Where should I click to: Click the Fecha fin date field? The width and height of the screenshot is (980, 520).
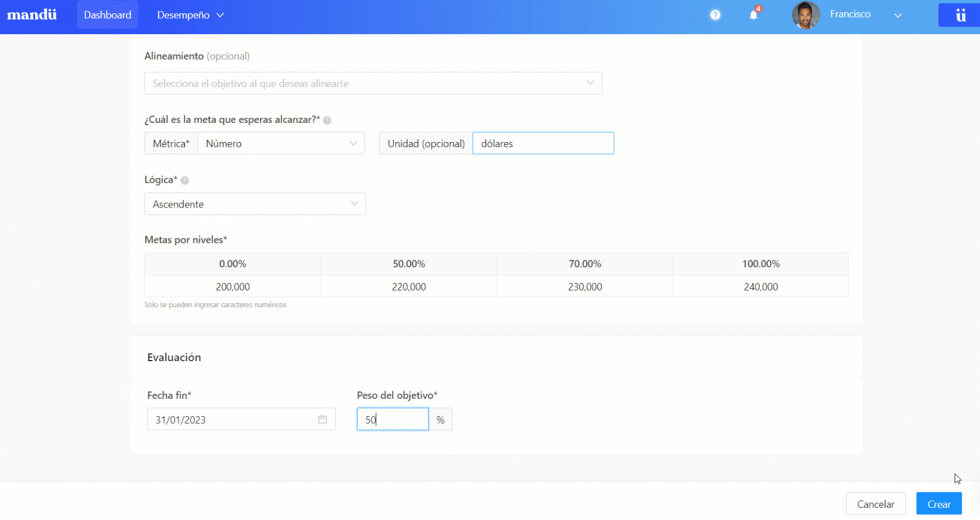(x=241, y=419)
